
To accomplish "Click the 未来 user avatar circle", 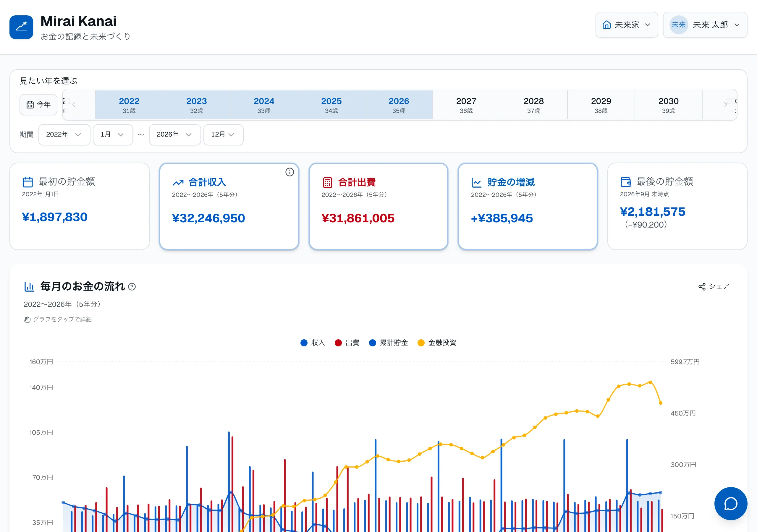I will click(679, 25).
